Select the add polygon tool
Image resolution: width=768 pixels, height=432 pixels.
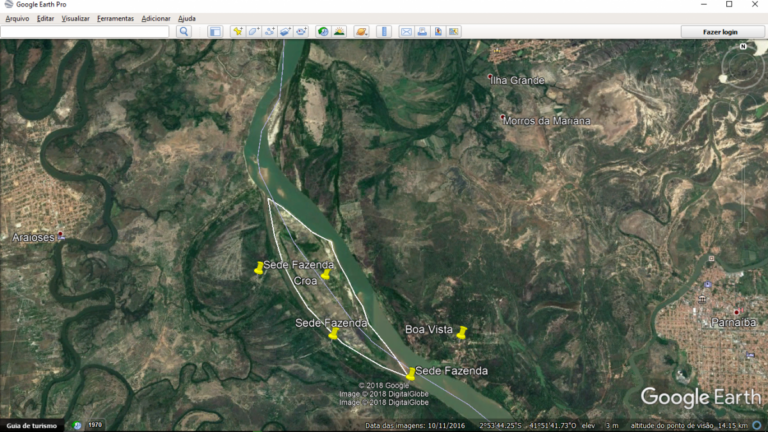(254, 32)
